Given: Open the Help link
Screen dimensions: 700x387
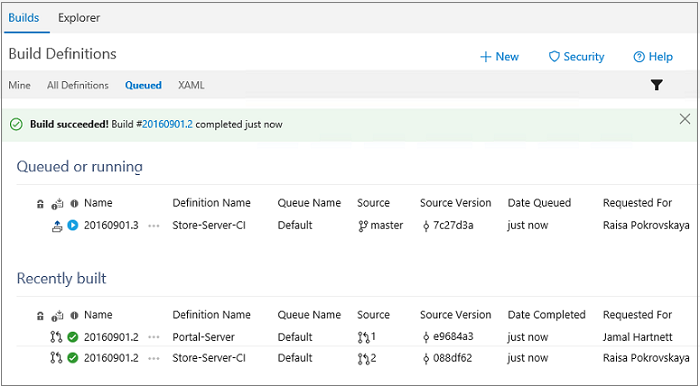Looking at the screenshot, I should tap(653, 57).
